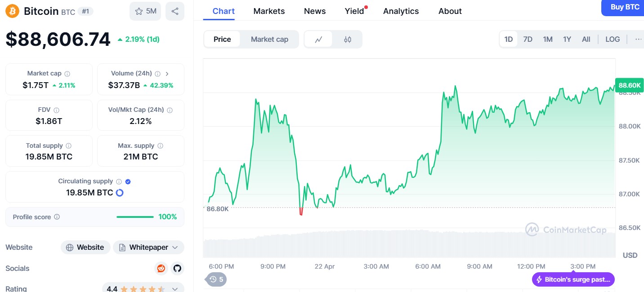Go to the Analytics tab
Screen dimensions: 644x292
[401, 11]
